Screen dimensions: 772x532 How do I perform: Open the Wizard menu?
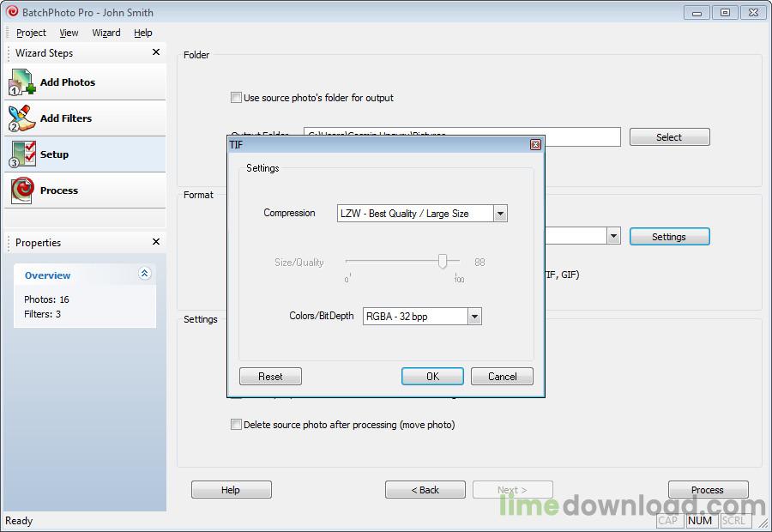(106, 33)
